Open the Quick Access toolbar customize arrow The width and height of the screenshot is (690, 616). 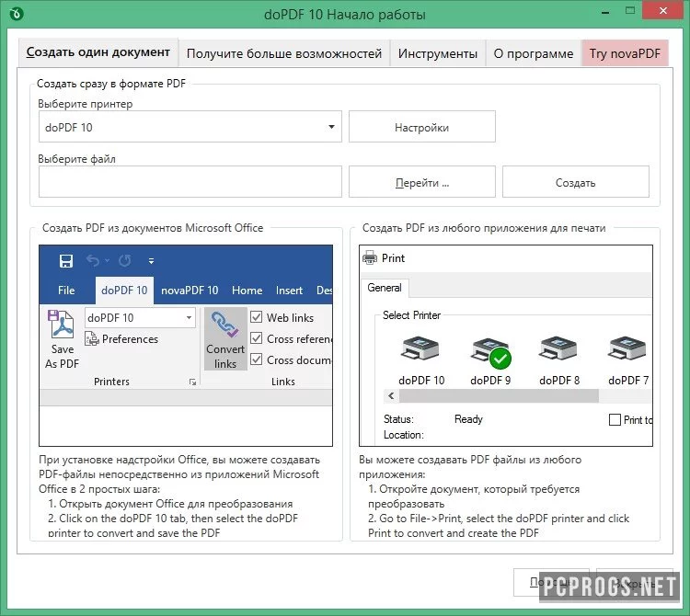(x=152, y=261)
